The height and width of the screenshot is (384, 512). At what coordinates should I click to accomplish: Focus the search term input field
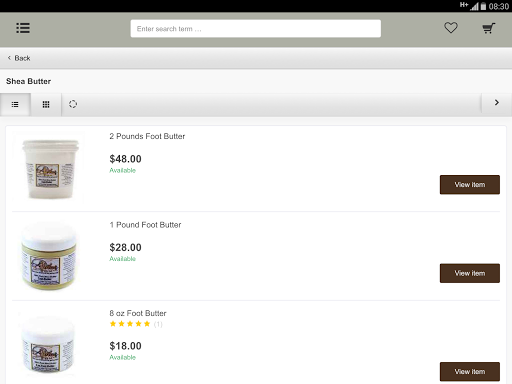(x=256, y=29)
